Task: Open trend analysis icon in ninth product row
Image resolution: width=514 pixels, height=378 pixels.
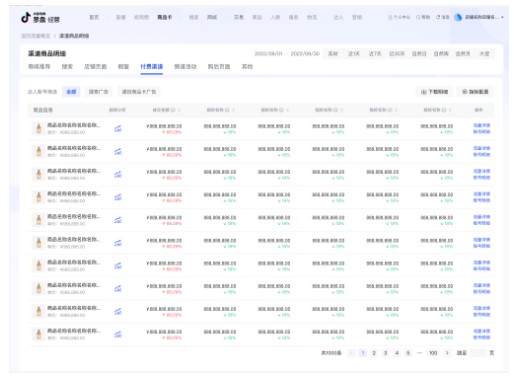Action: click(118, 311)
